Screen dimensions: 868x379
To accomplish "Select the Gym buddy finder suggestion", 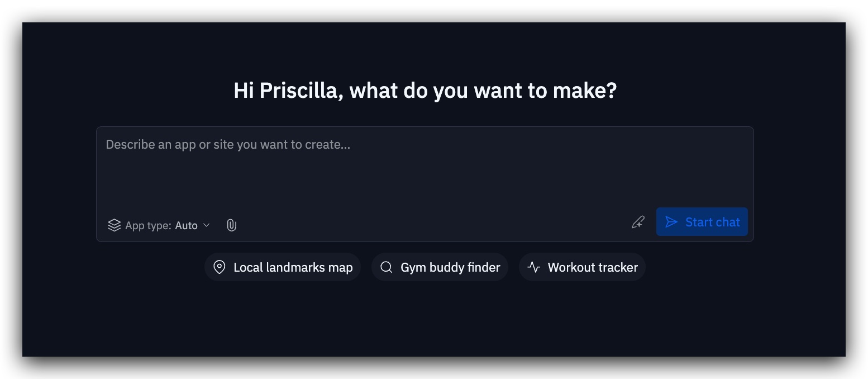I will point(440,267).
